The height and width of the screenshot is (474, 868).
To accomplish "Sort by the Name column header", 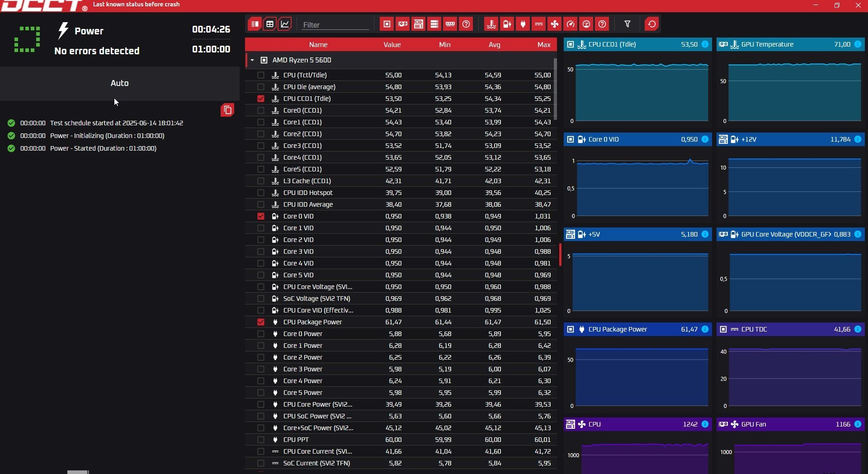I will [x=318, y=45].
